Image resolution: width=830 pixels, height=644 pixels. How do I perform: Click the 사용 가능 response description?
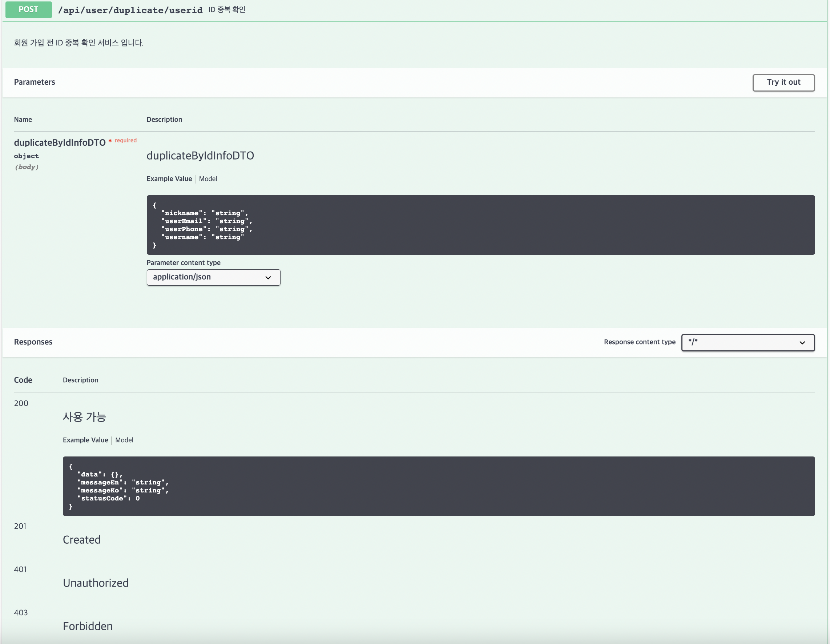click(84, 416)
